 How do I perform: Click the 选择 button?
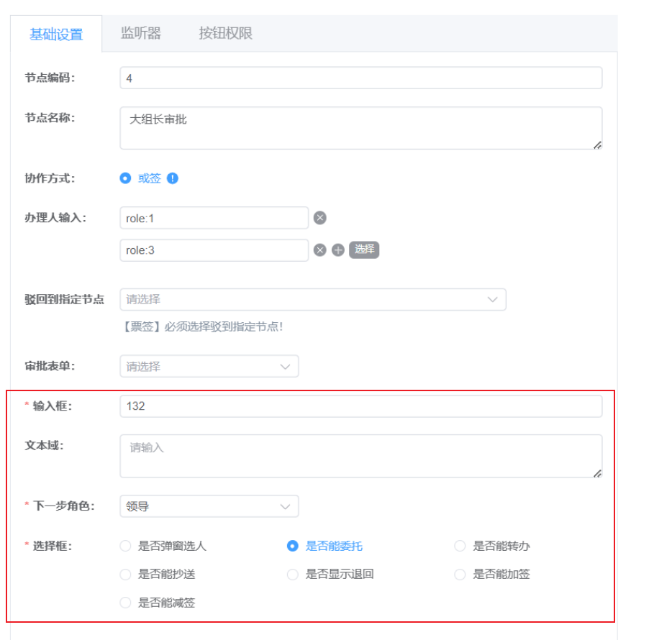tap(364, 250)
